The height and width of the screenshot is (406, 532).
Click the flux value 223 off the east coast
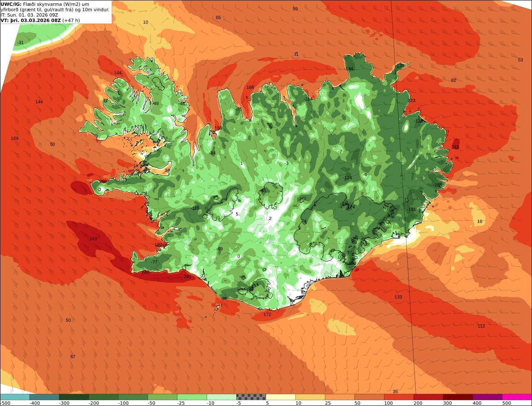pyautogui.click(x=411, y=100)
